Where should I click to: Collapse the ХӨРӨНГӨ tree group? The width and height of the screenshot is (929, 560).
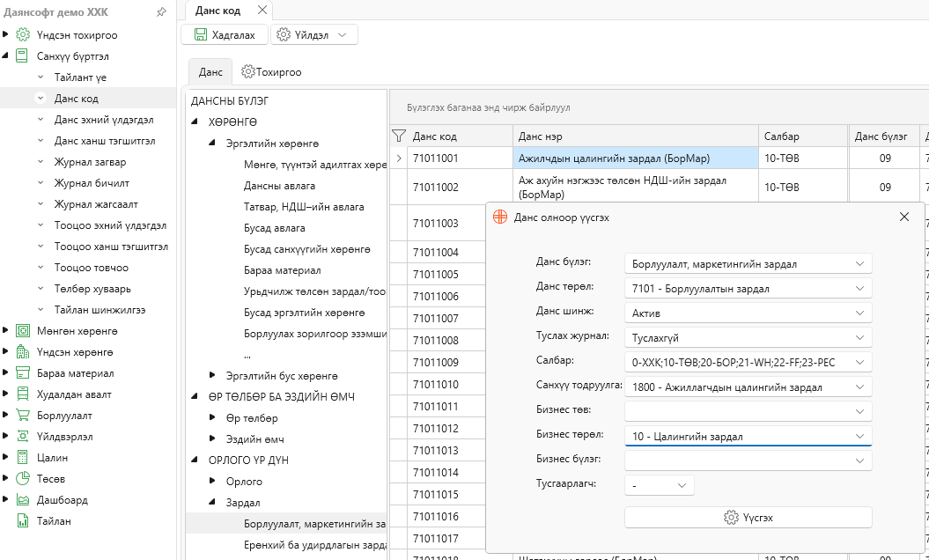click(x=195, y=122)
